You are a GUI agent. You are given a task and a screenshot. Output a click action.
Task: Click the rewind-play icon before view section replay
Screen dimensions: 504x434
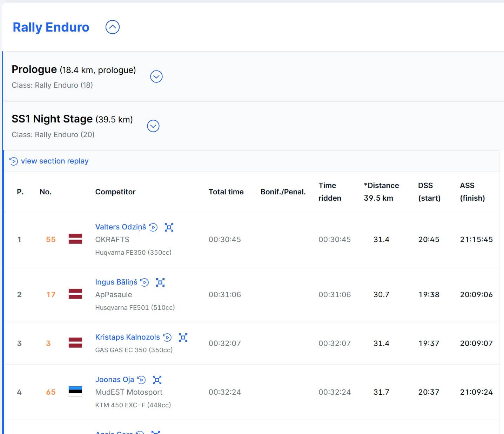pos(14,161)
